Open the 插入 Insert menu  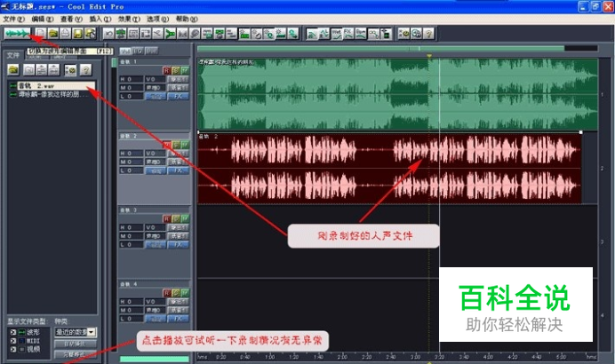[x=100, y=19]
